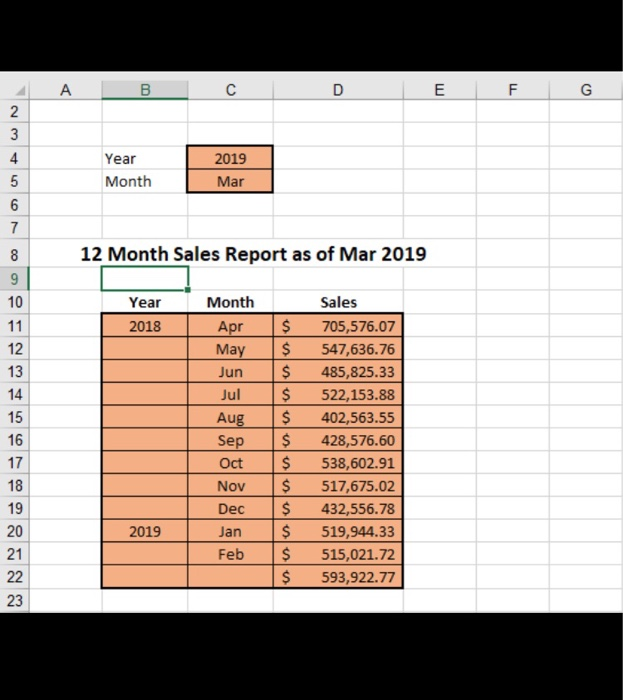Click the 'Oct' month cell
The height and width of the screenshot is (700, 623).
230,462
